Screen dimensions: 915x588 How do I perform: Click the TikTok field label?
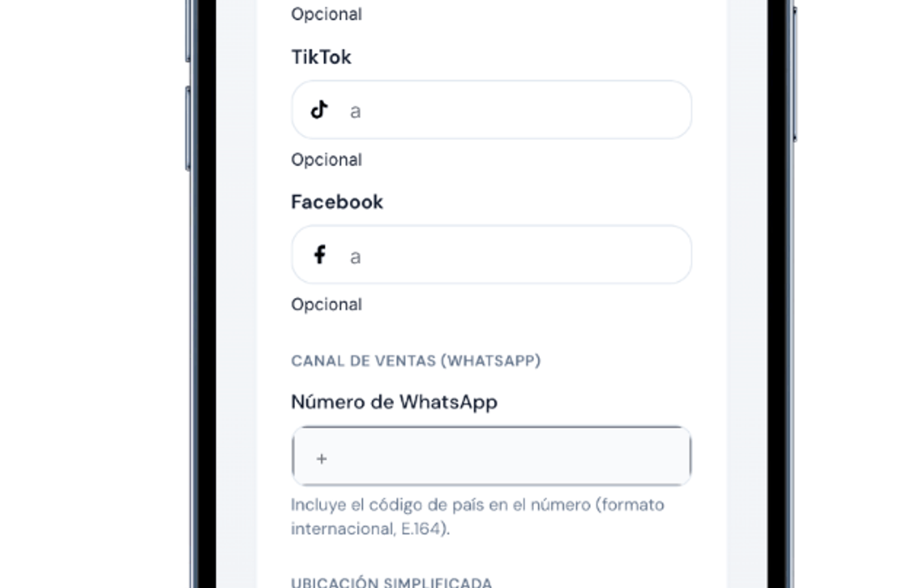(x=321, y=57)
